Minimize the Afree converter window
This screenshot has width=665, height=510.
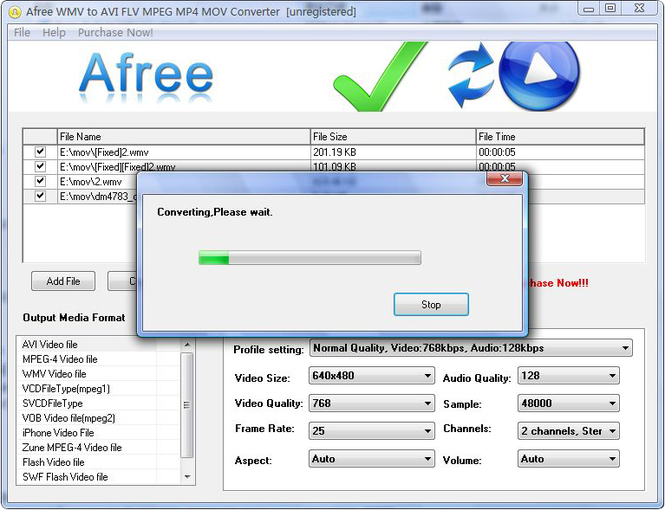[588, 8]
